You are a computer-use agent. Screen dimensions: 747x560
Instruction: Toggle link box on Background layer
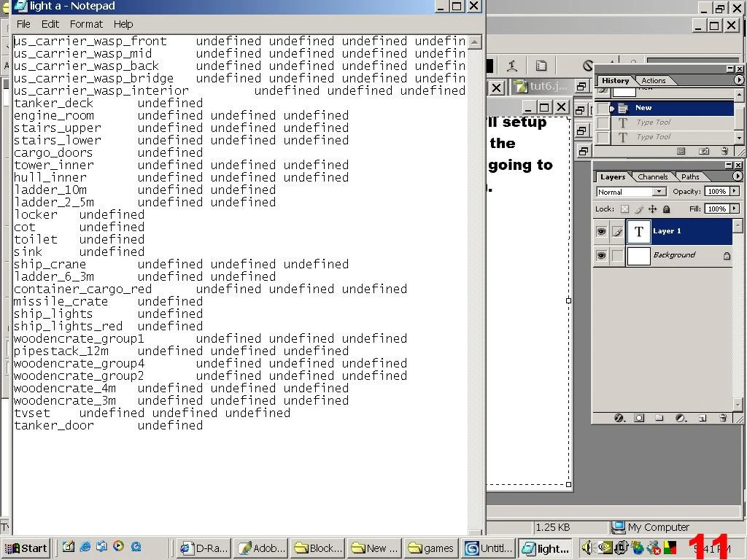click(617, 256)
